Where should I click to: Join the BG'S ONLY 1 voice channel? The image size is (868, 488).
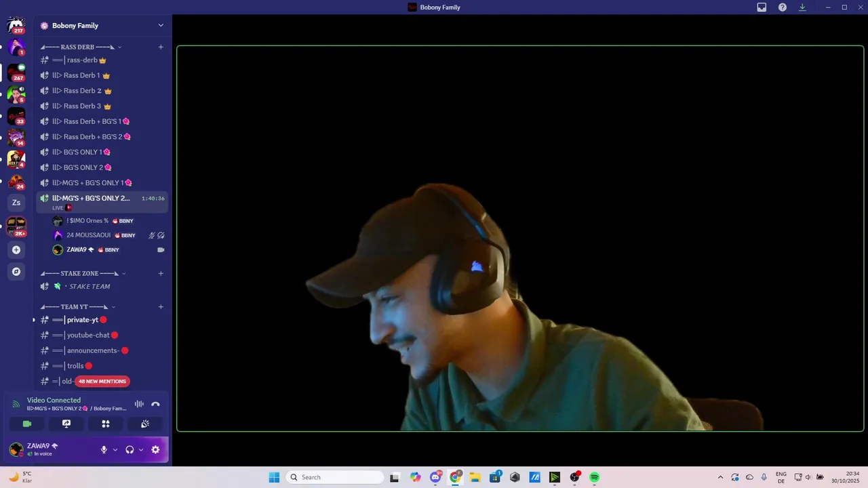point(102,152)
